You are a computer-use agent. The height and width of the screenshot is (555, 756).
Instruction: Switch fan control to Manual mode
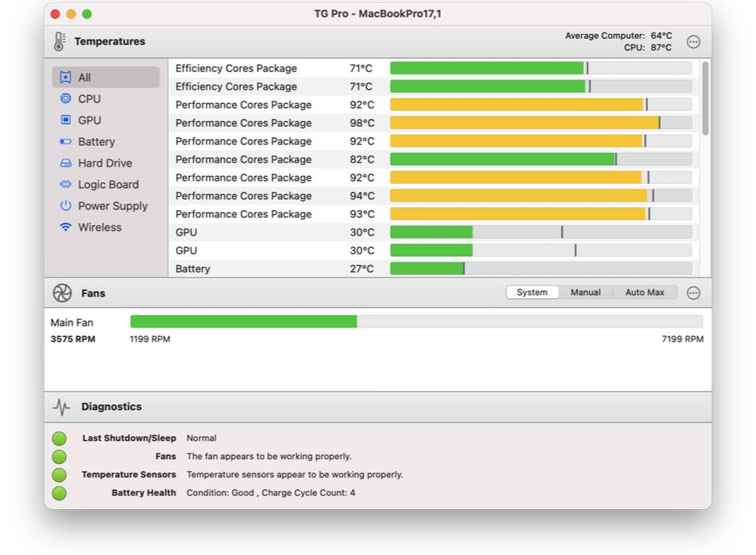tap(586, 293)
